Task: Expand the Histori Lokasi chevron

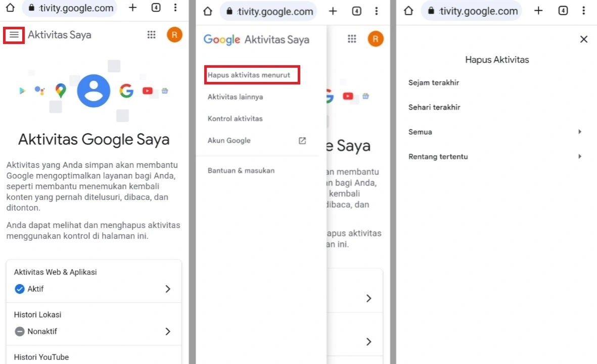Action: [x=168, y=332]
